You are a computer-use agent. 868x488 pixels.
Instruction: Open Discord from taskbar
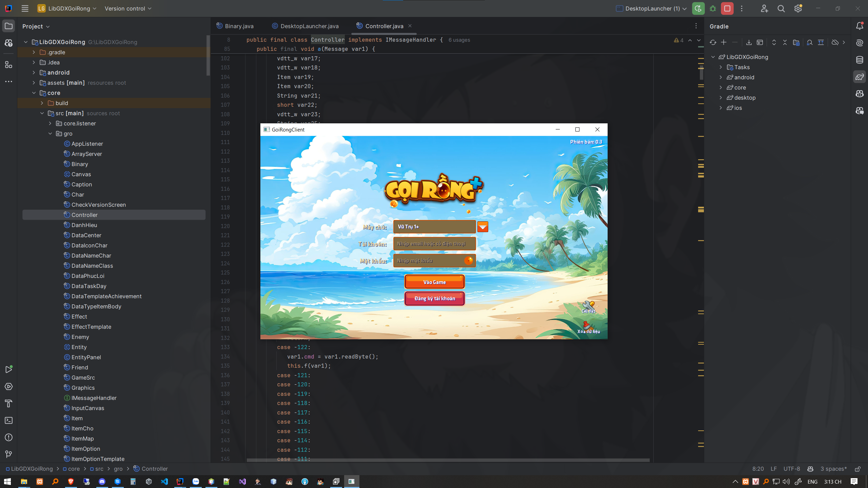[102, 481]
